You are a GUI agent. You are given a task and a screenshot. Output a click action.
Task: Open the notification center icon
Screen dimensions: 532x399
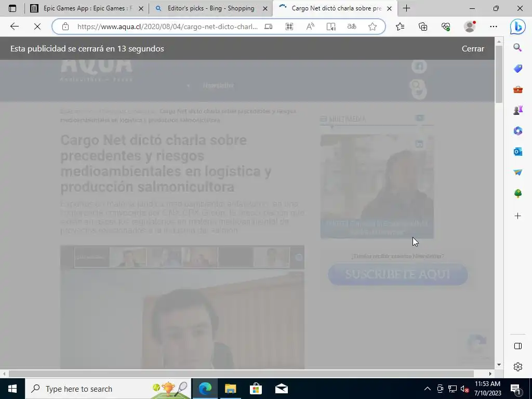pyautogui.click(x=515, y=389)
